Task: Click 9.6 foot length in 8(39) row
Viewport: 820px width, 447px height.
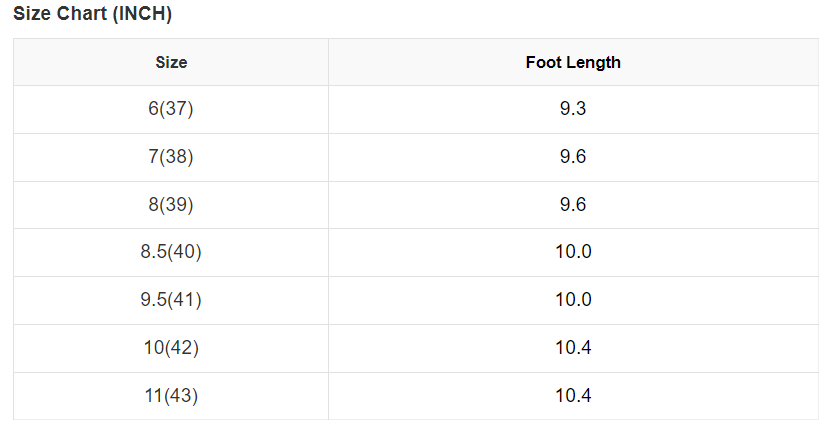Action: coord(573,204)
